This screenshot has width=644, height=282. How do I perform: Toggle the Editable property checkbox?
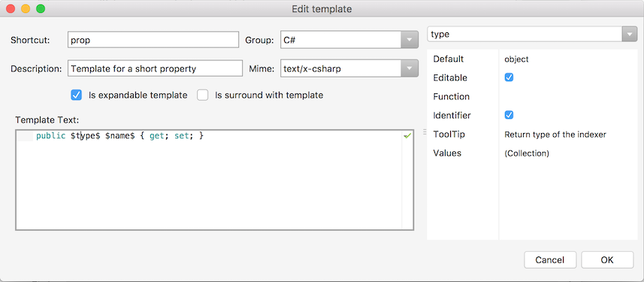click(x=509, y=77)
